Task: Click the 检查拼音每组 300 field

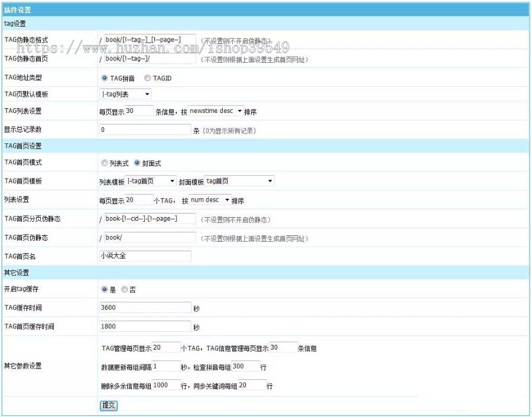Action: [x=246, y=366]
